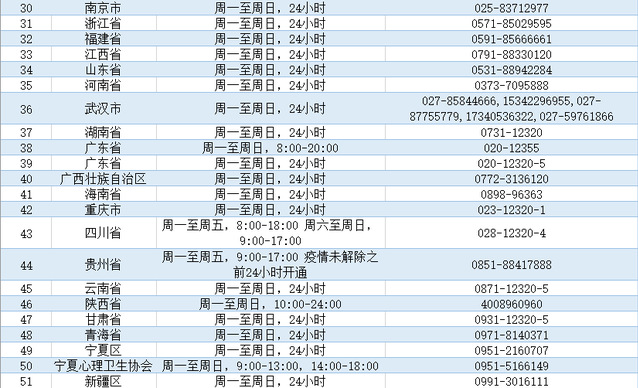
Task: Click 湖南省 hotline 0731-12320
Action: (x=511, y=133)
